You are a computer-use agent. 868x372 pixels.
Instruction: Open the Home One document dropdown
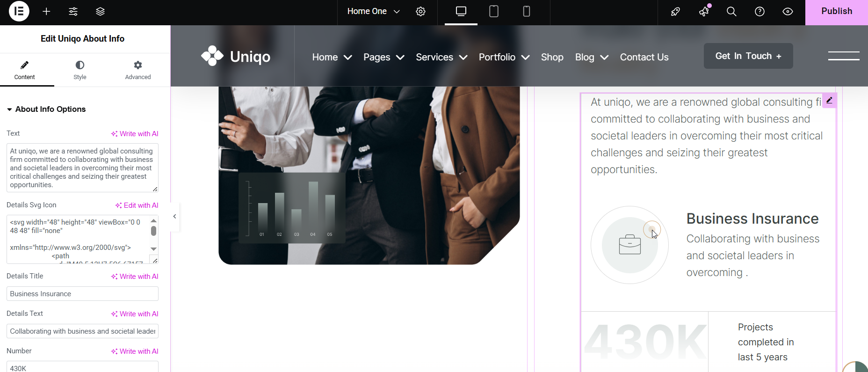click(373, 12)
